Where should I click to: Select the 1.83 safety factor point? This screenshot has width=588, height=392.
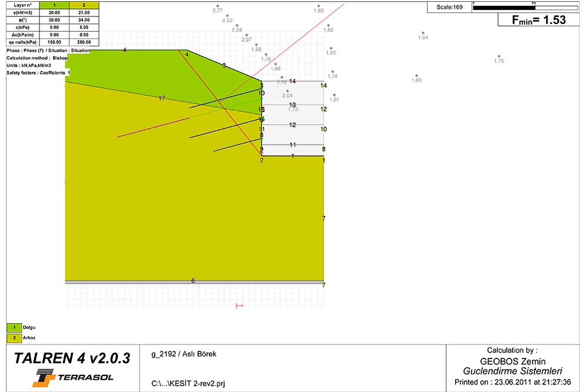pyautogui.click(x=319, y=6)
